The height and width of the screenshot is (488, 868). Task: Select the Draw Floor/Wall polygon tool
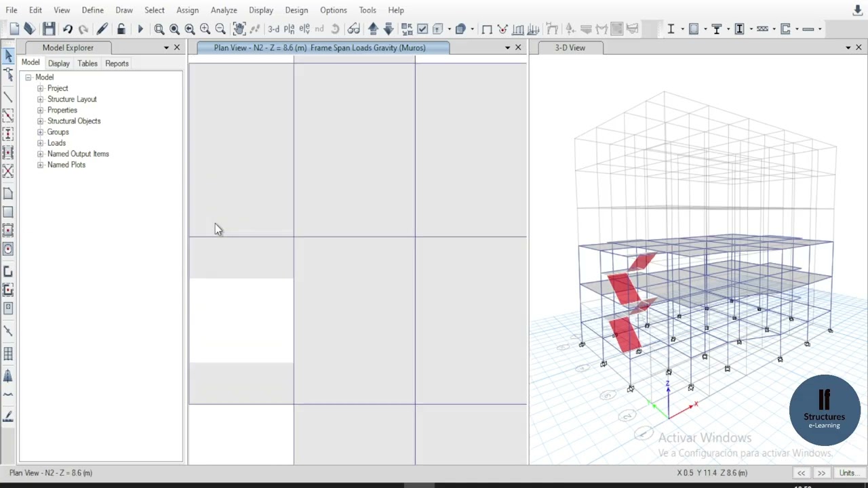[x=8, y=194]
